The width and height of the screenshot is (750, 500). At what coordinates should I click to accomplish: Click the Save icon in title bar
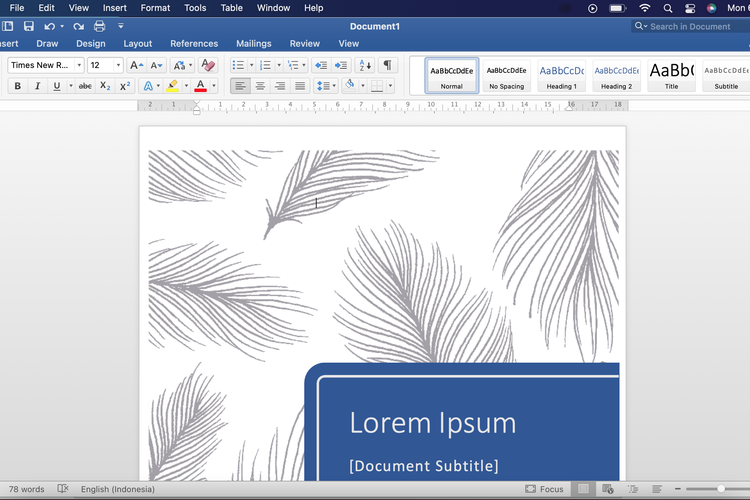click(x=28, y=26)
